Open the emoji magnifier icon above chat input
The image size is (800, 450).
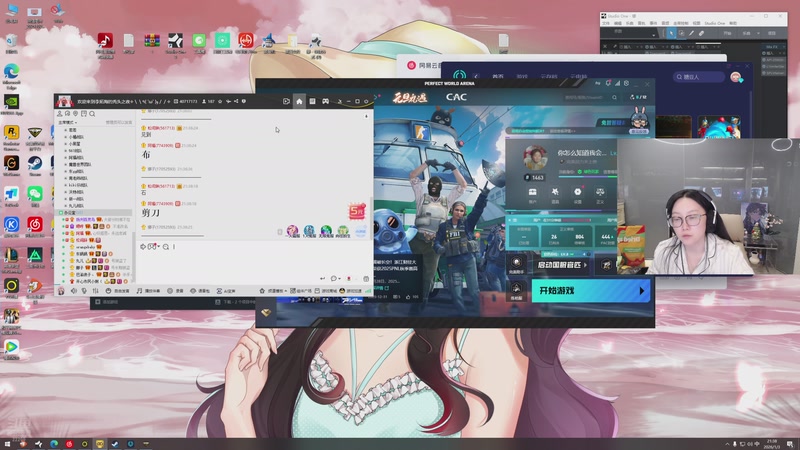click(166, 246)
